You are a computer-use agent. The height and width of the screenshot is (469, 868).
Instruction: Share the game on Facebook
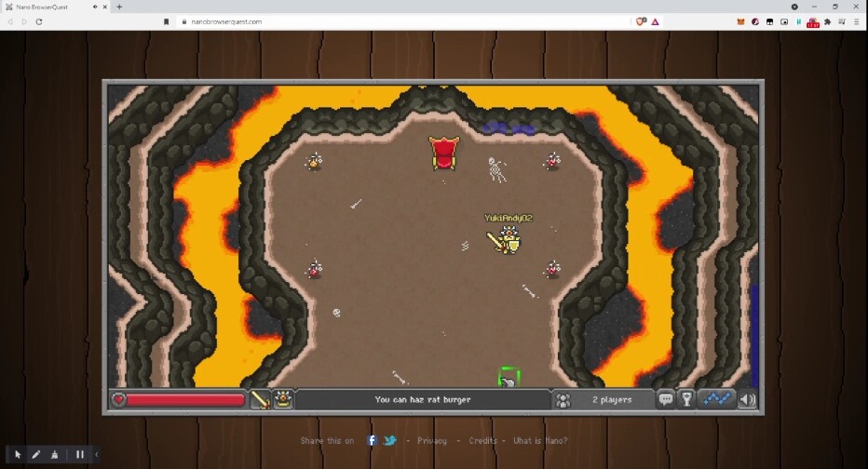coord(372,440)
